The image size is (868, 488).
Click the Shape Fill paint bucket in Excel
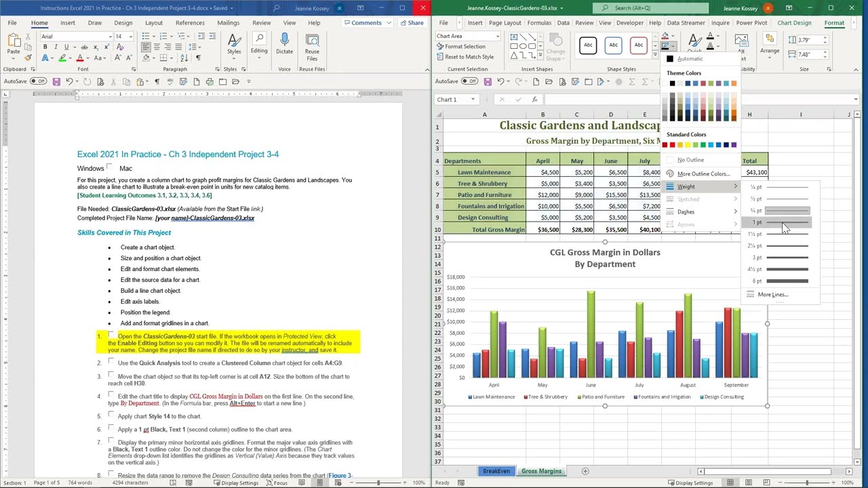coord(665,36)
